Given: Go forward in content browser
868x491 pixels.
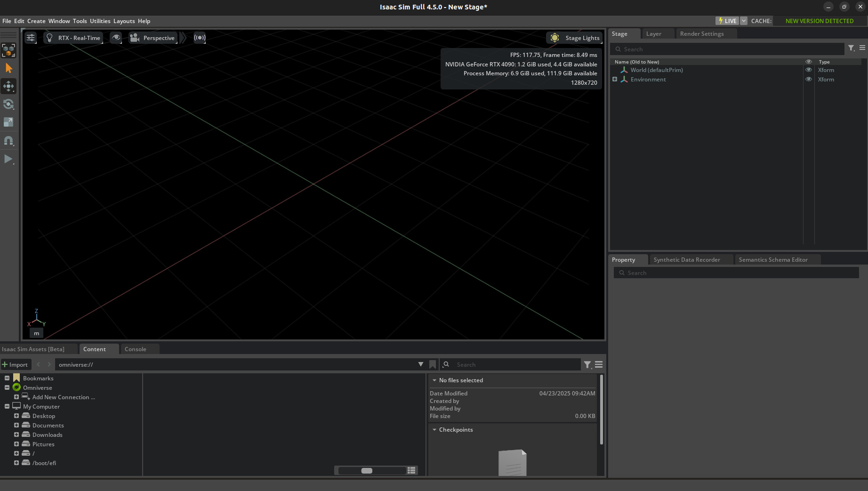Looking at the screenshot, I should (49, 364).
